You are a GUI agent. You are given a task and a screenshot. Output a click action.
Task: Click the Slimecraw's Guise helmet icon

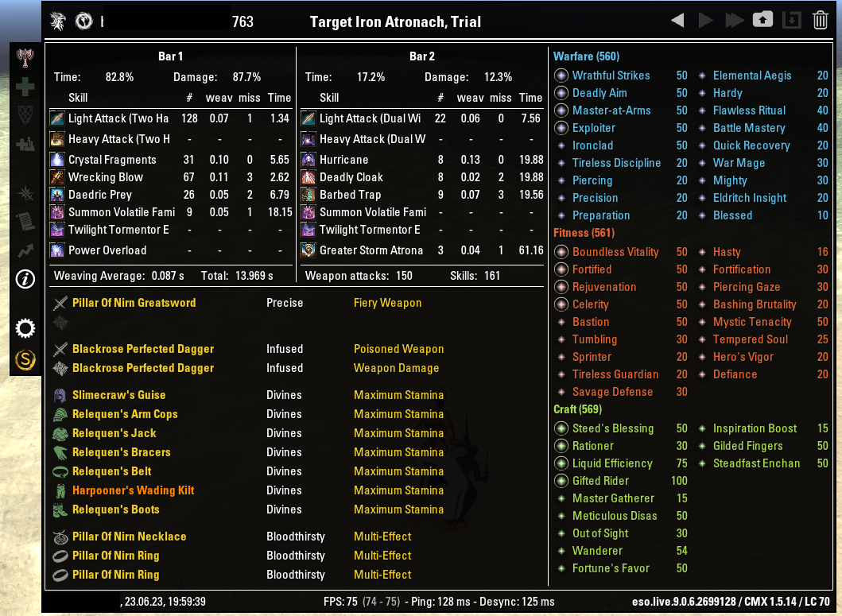[60, 395]
